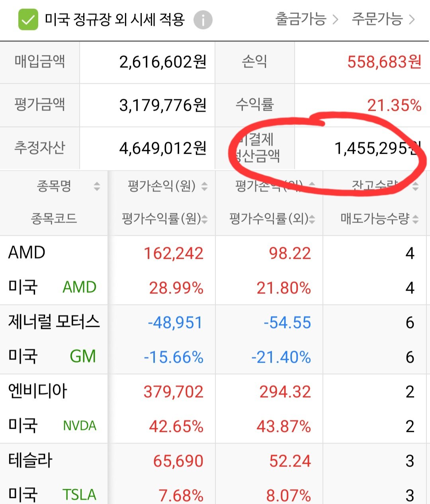Click the NVDA return rate 42.65%

[176, 426]
